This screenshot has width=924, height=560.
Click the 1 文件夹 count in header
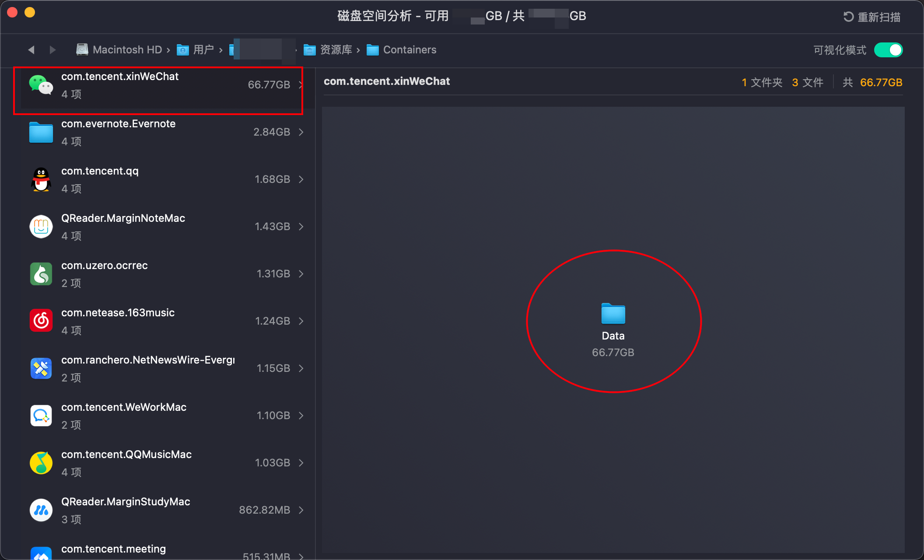click(x=762, y=82)
